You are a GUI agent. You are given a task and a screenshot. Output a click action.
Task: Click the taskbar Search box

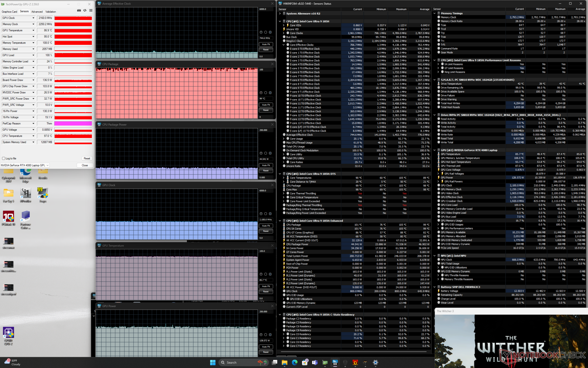pos(231,362)
